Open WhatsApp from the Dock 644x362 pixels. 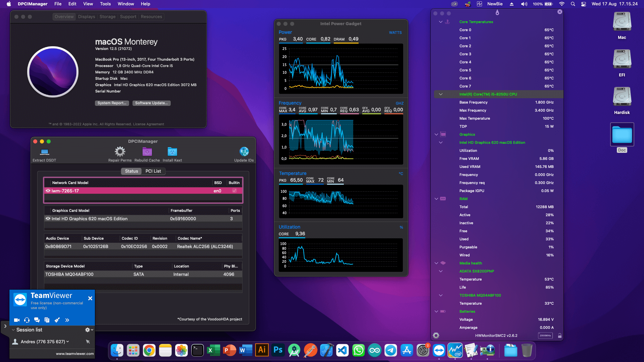tap(359, 351)
